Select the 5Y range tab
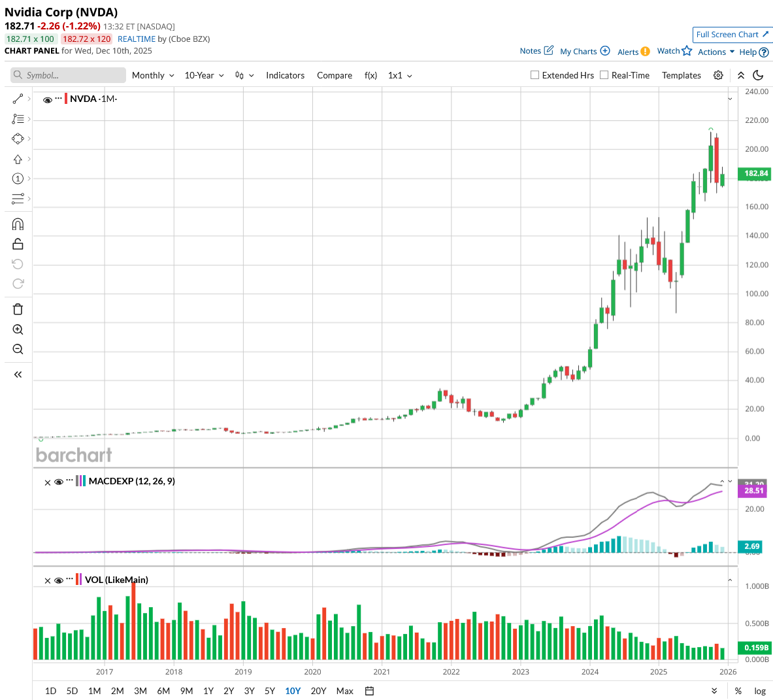The image size is (773, 700). (270, 691)
